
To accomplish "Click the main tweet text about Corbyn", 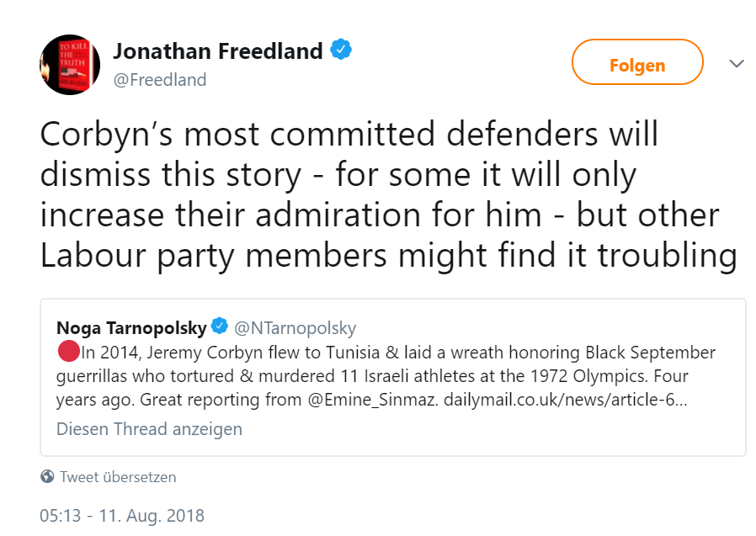I will click(379, 194).
